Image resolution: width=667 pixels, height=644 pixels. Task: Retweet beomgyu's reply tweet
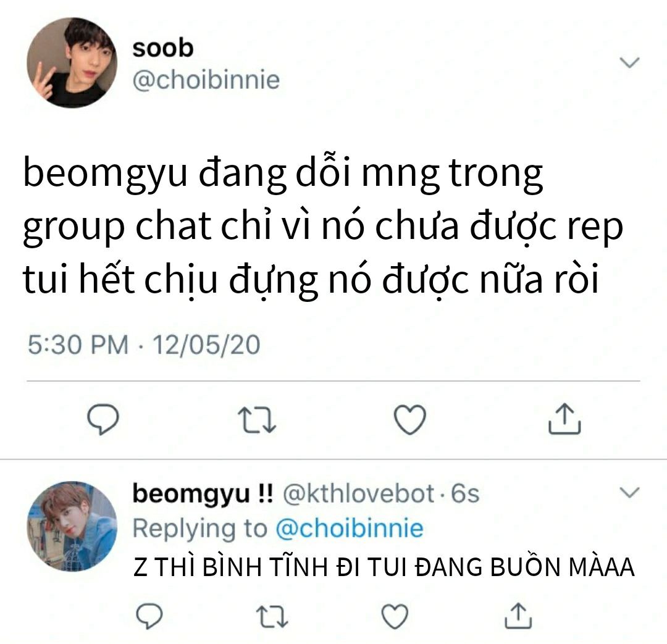272,617
